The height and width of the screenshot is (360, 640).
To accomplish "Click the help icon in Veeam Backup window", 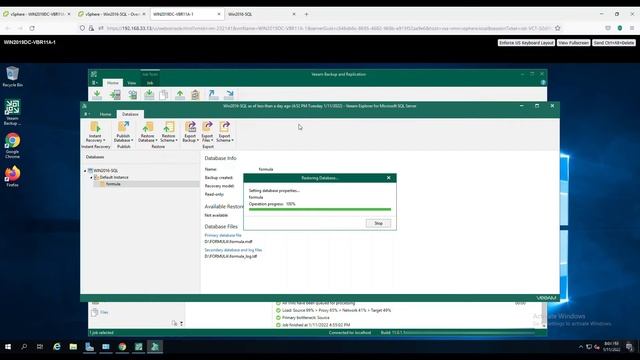I will pos(543,82).
